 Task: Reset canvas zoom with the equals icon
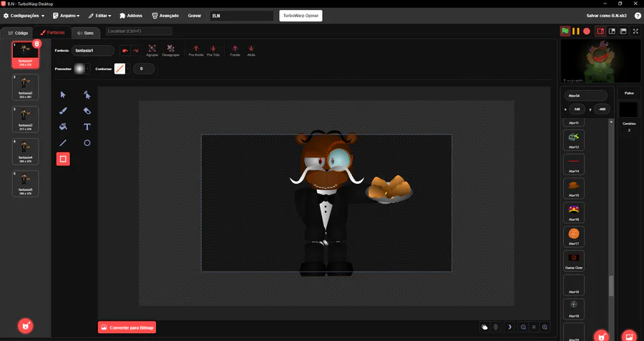point(534,327)
